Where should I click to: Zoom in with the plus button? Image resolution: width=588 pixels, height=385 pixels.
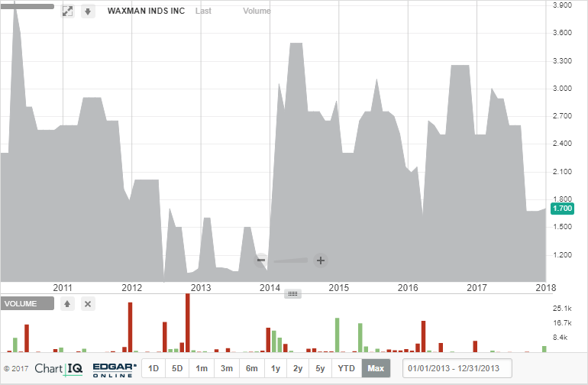pos(321,260)
